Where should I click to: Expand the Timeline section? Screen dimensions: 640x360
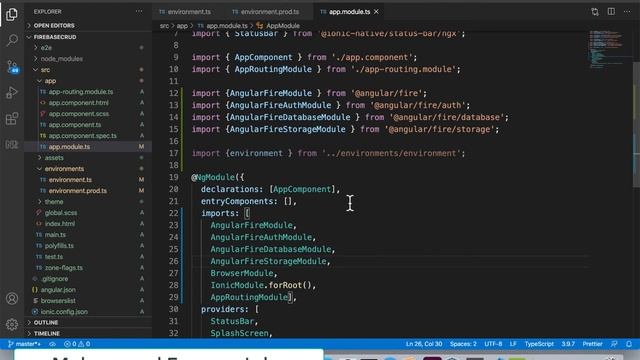47,333
